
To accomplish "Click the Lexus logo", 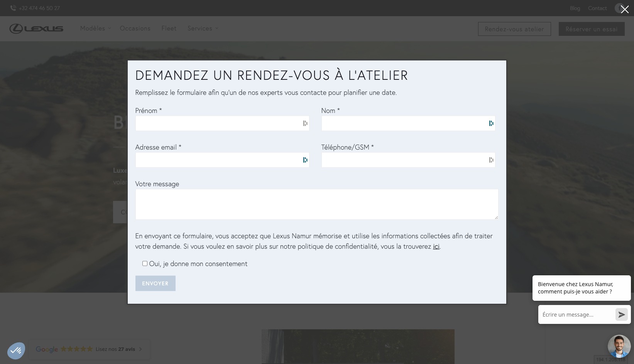I will [36, 29].
